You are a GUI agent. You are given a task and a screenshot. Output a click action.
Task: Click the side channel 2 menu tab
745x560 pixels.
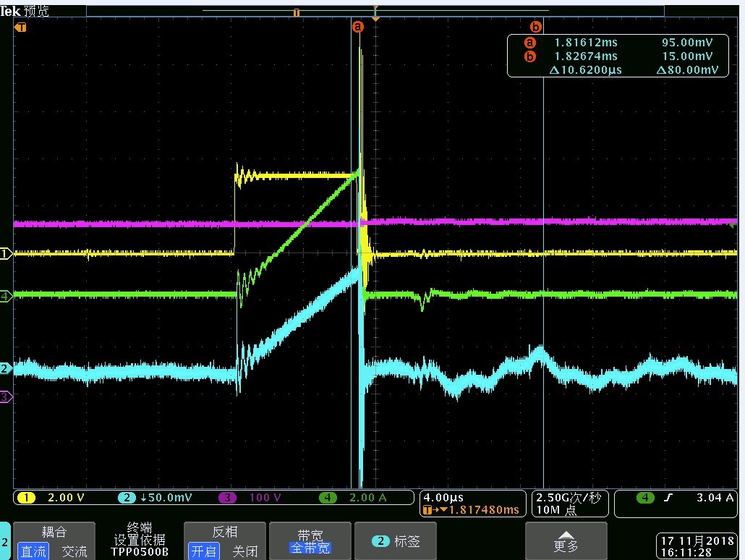[5, 541]
